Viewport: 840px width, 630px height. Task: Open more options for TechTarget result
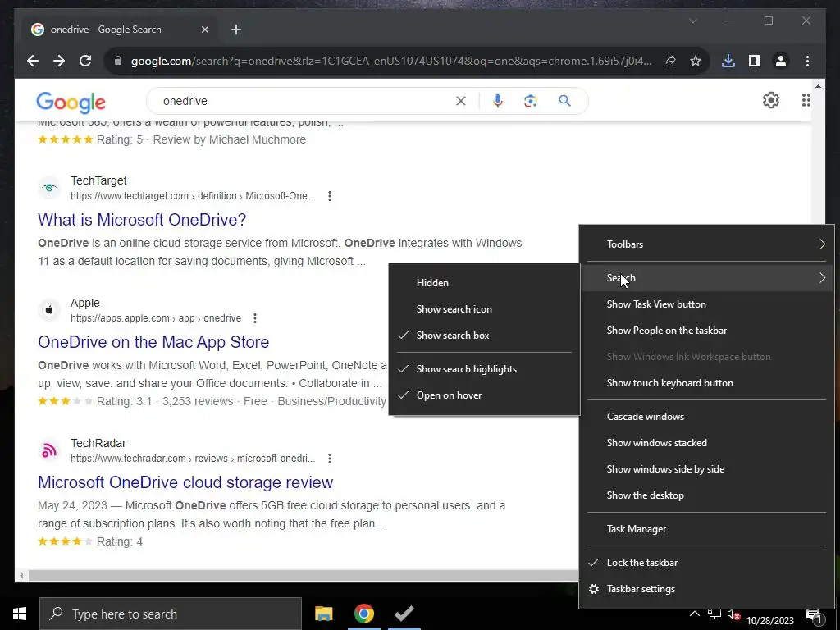pyautogui.click(x=330, y=196)
